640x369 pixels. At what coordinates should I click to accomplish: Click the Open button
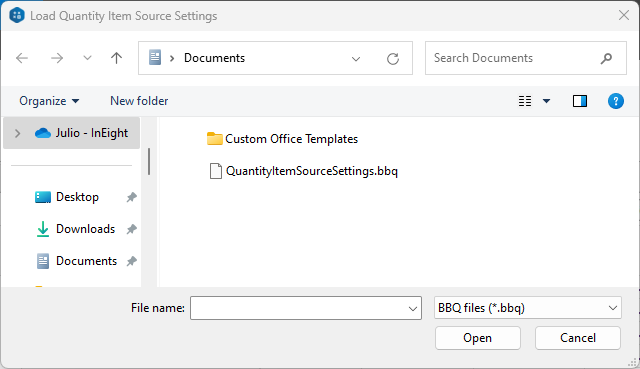(478, 338)
